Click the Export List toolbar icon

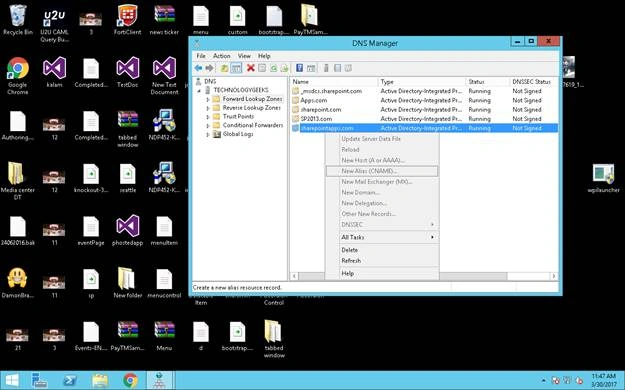tap(284, 68)
